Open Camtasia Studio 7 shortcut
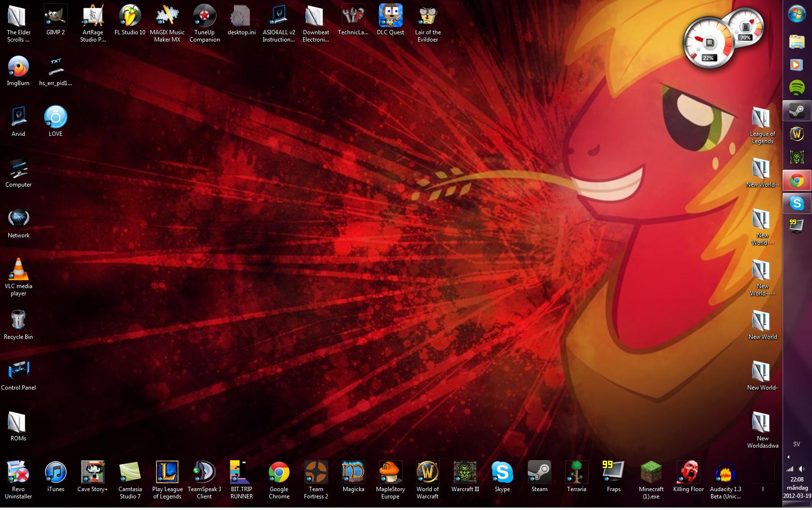Image resolution: width=812 pixels, height=510 pixels. click(130, 481)
